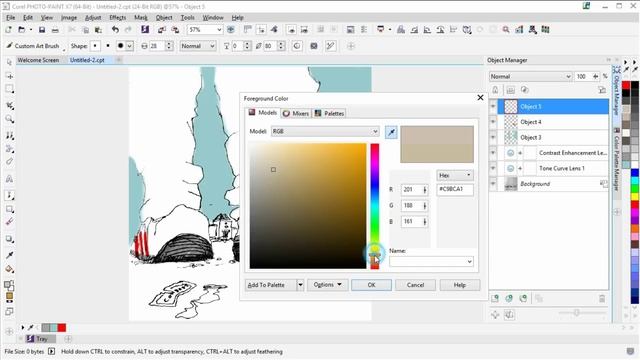Open the Options dropdown button
Screen dimensions: 640x360
[x=327, y=285]
